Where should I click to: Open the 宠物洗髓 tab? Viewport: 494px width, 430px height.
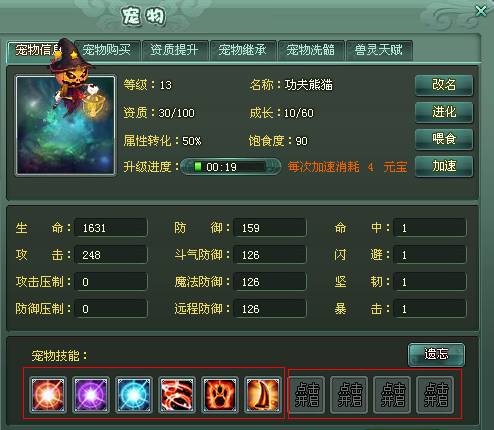(x=311, y=50)
